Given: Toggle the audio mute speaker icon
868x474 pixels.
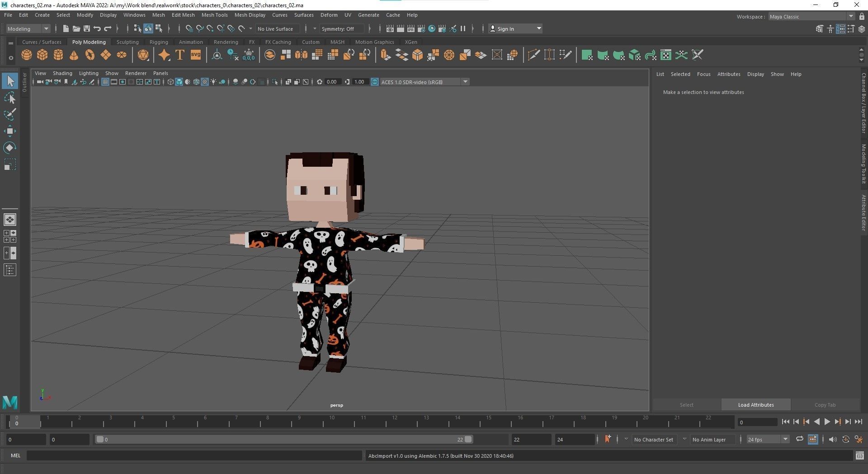Looking at the screenshot, I should tap(833, 439).
